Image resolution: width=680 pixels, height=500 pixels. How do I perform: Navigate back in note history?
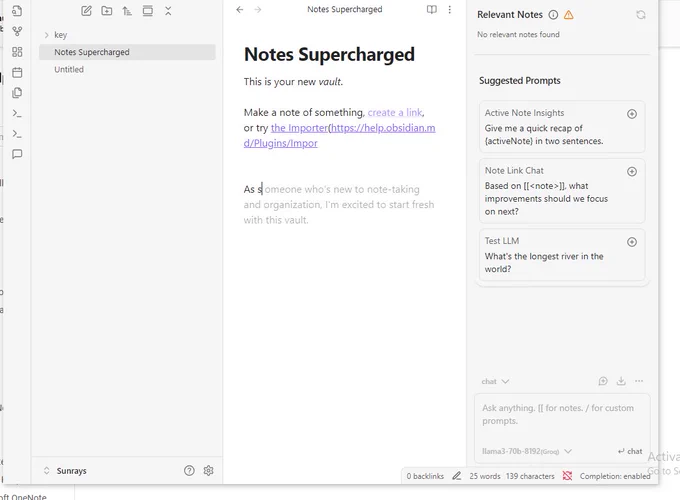[240, 10]
